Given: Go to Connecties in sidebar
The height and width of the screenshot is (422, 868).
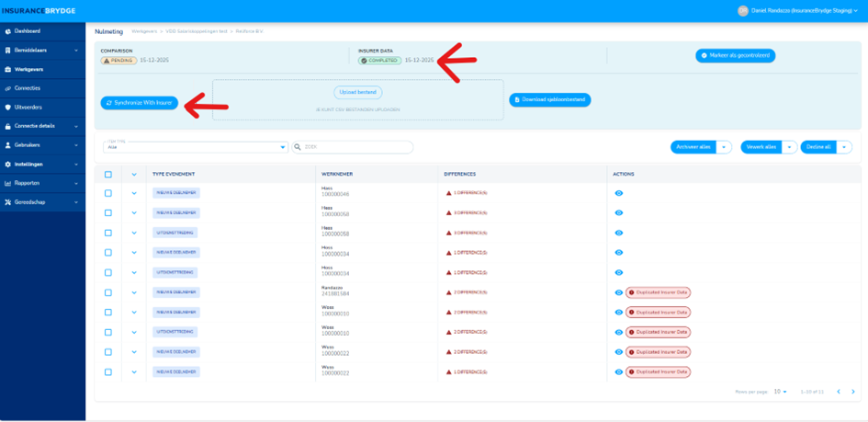Looking at the screenshot, I should click(42, 88).
